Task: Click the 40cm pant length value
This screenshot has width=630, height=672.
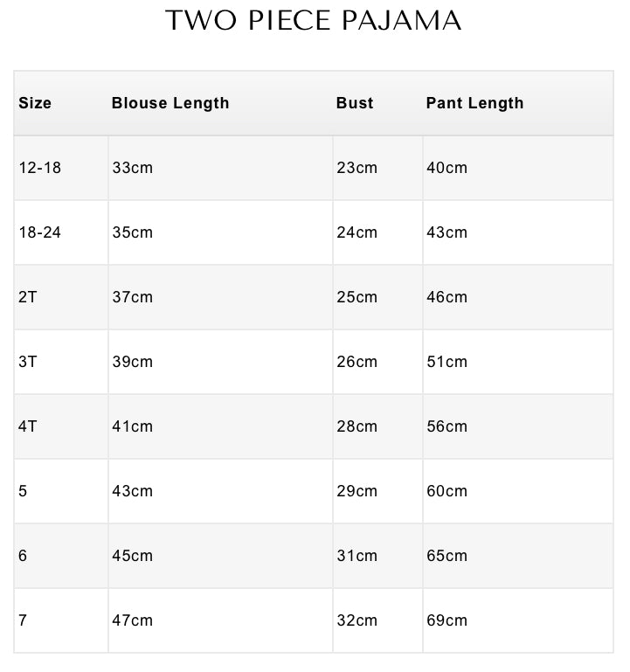Action: (447, 168)
